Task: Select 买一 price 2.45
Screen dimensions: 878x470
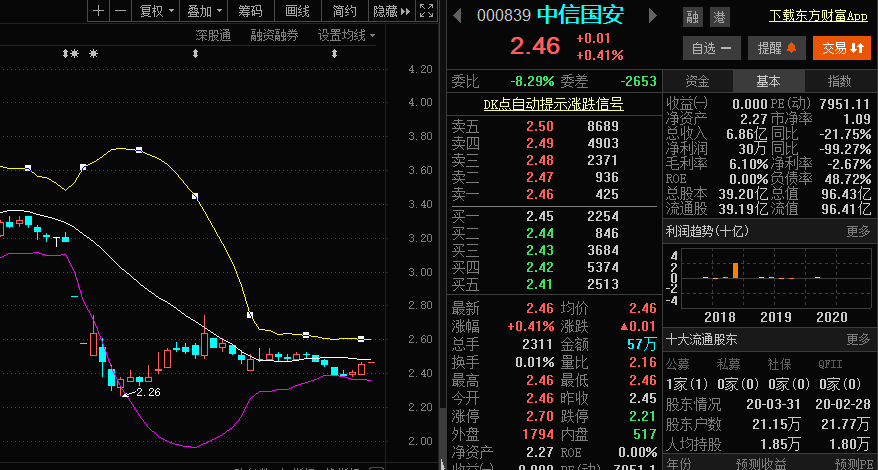Action: click(x=540, y=216)
